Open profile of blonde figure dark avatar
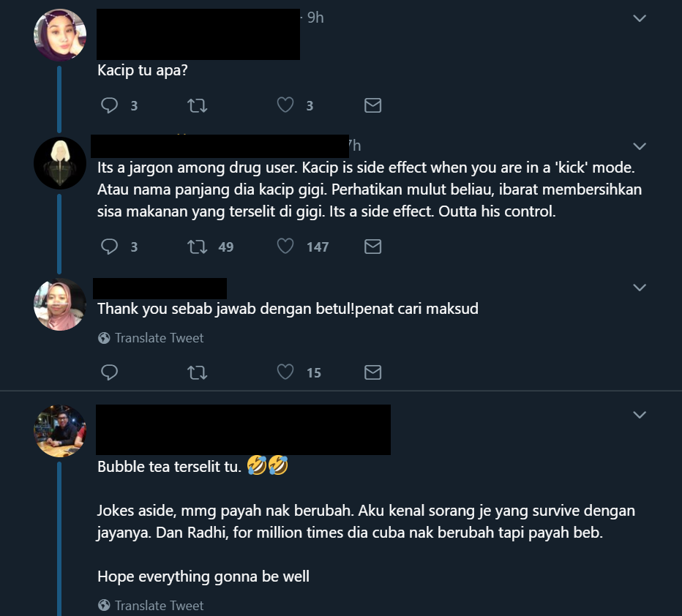Image resolution: width=682 pixels, height=616 pixels. point(60,163)
